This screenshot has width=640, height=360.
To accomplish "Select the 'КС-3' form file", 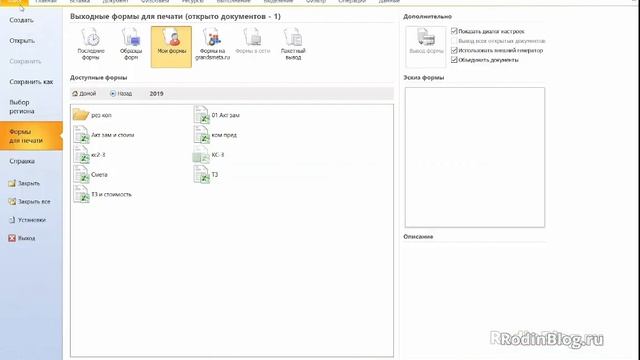I will pos(209,155).
